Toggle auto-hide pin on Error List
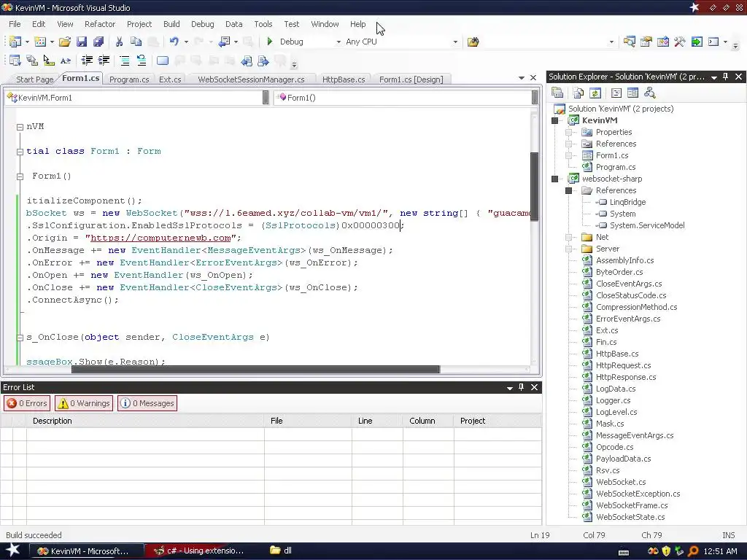The height and width of the screenshot is (560, 747). coord(521,387)
